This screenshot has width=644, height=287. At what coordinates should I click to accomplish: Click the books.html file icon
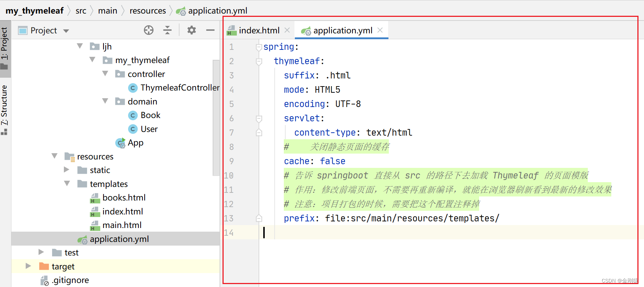pyautogui.click(x=95, y=198)
